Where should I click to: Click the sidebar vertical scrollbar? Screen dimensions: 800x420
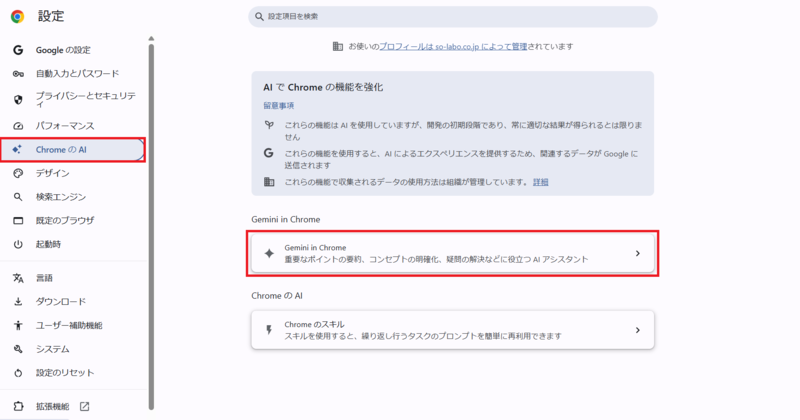[x=151, y=226]
